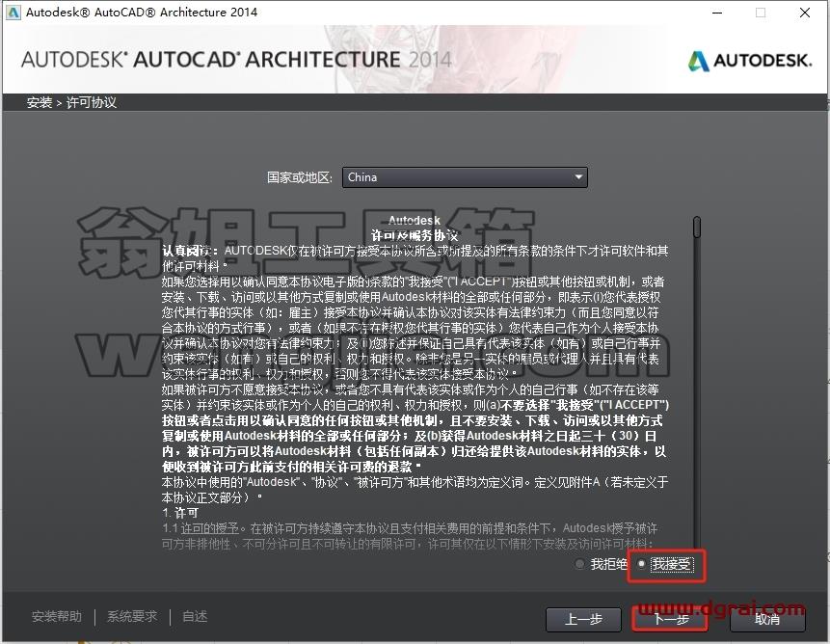Click the 许可及服务协议 heading text
Screen dimensions: 830x644
coord(415,235)
